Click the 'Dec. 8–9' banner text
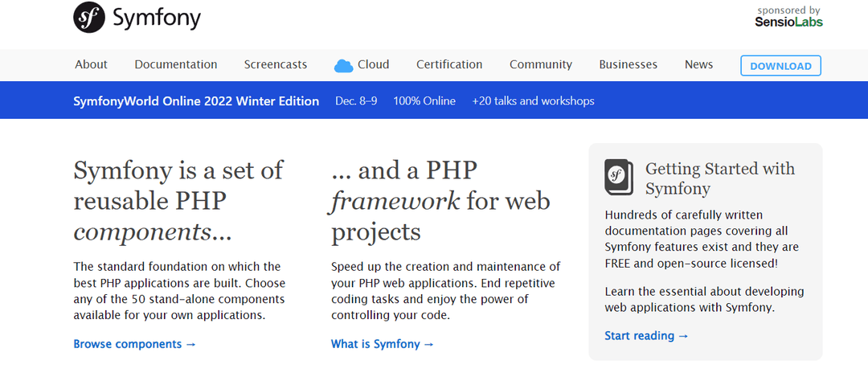The height and width of the screenshot is (385, 868). 356,100
